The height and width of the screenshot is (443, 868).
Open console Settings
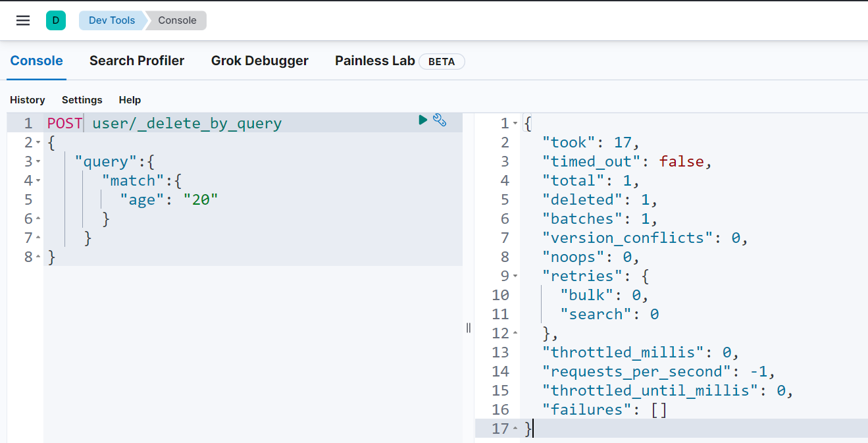tap(82, 100)
